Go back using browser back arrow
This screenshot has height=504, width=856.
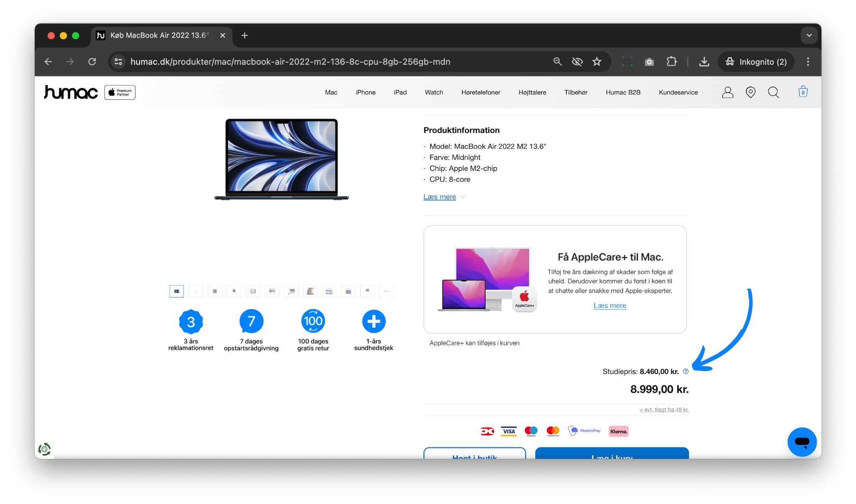[48, 62]
